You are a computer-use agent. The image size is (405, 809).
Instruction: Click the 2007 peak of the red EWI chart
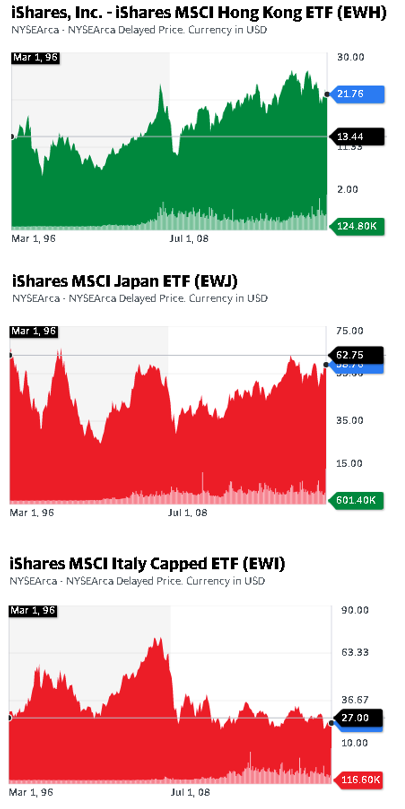pos(157,640)
